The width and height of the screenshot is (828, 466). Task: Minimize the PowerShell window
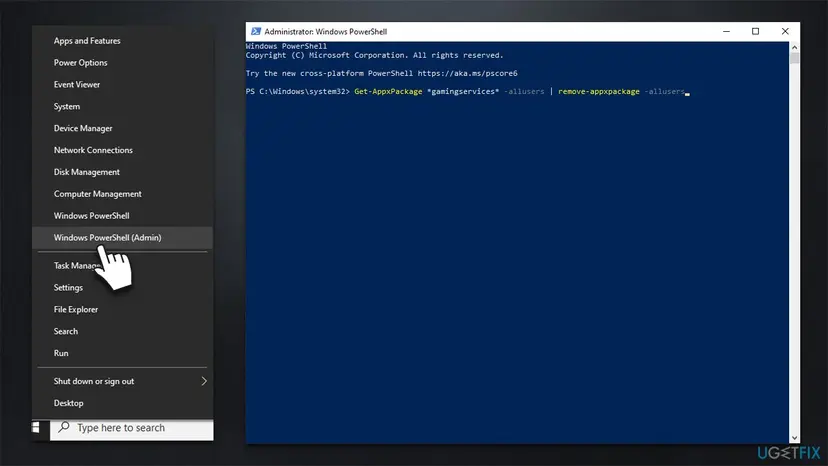click(x=727, y=31)
